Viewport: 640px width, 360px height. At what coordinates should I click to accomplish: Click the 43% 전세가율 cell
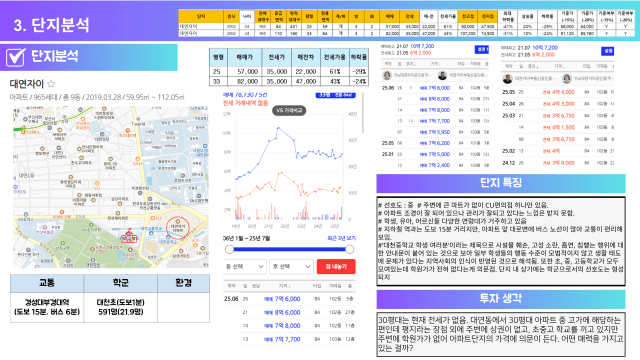tap(334, 81)
